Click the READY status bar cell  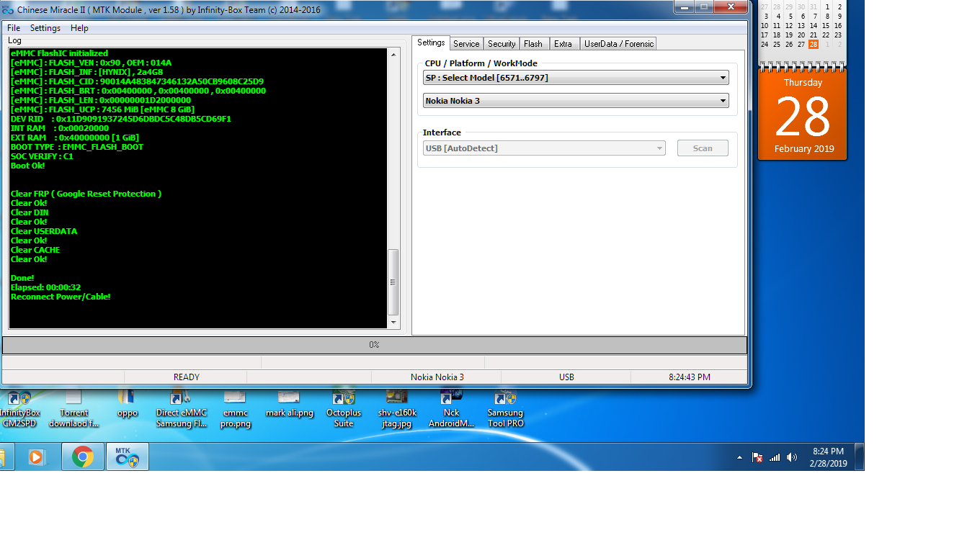pyautogui.click(x=186, y=377)
